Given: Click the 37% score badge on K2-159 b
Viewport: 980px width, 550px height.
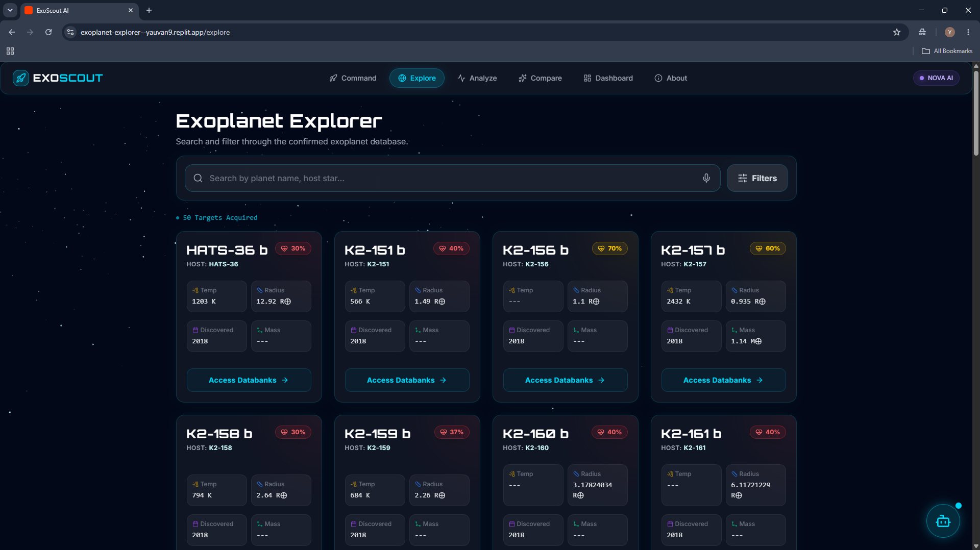Looking at the screenshot, I should point(451,432).
